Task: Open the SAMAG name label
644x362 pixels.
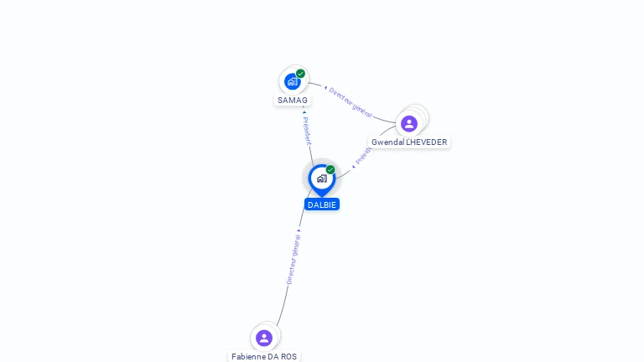Action: [293, 101]
